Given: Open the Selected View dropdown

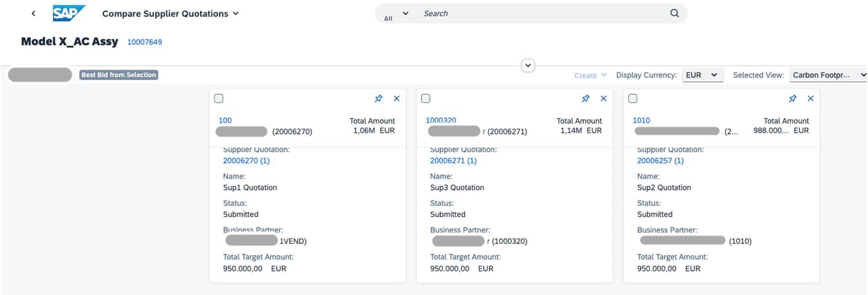Looking at the screenshot, I should coord(829,75).
